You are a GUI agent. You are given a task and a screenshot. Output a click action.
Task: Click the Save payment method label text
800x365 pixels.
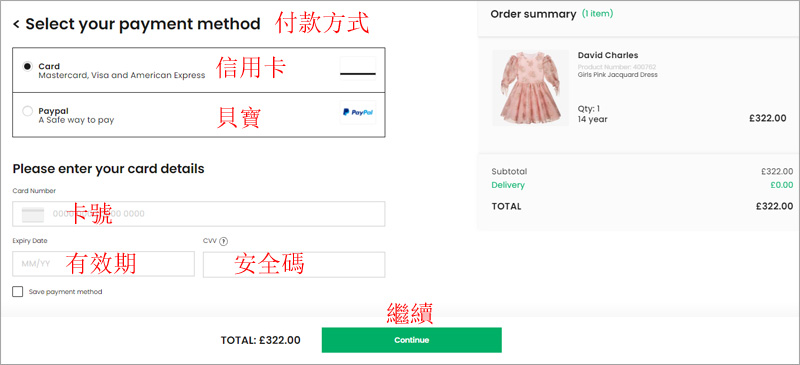[x=65, y=292]
